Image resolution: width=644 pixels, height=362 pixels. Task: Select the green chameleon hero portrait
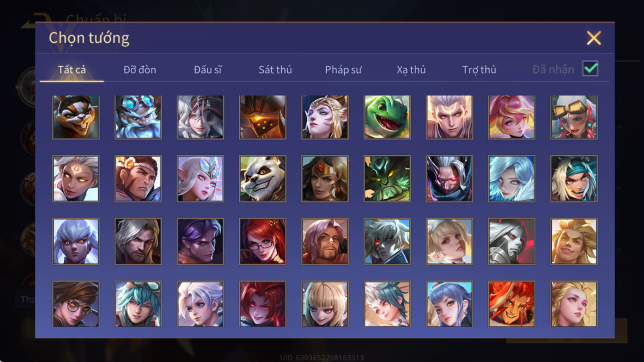(387, 117)
